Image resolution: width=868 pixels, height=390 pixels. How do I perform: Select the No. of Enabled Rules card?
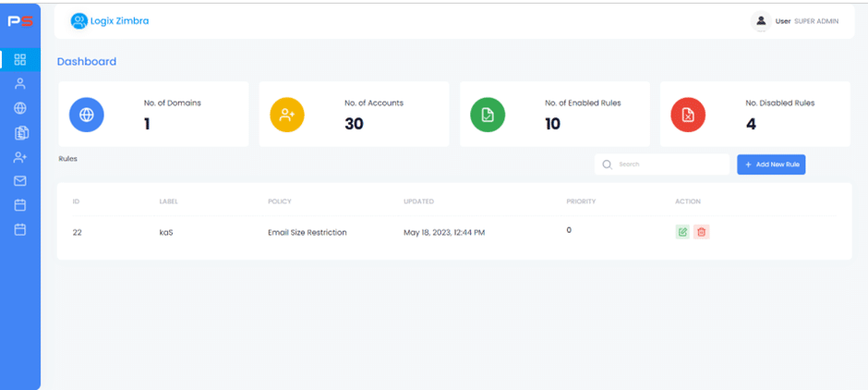tap(554, 115)
